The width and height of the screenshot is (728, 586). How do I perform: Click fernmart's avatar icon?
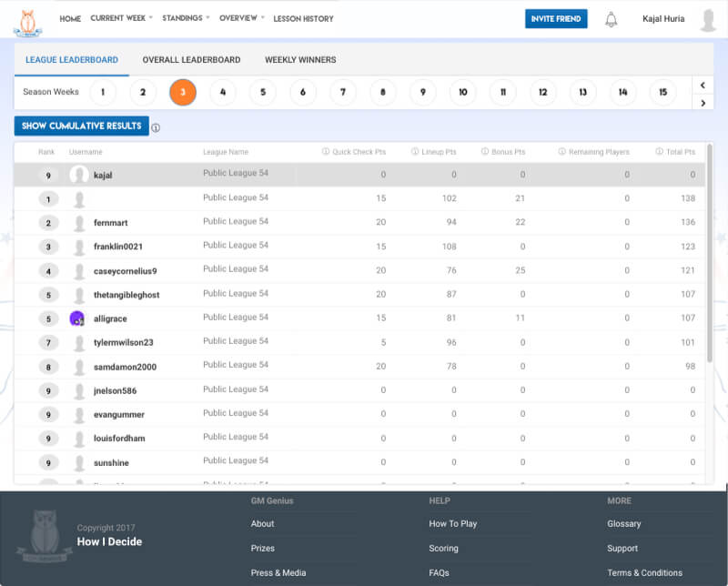click(x=79, y=223)
